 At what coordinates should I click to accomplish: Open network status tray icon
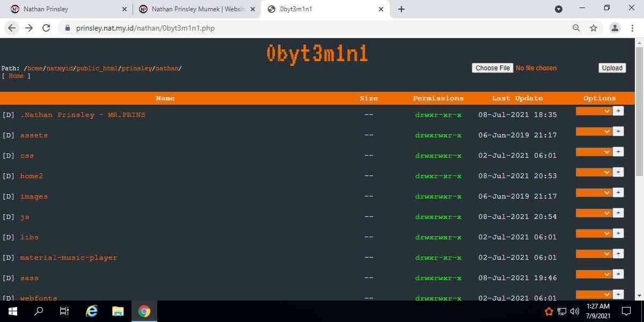[562, 311]
